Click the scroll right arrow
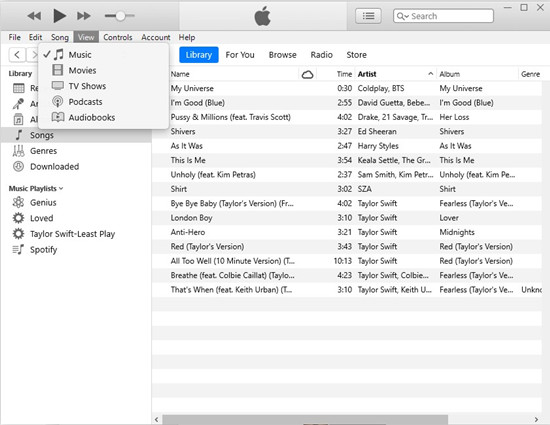Viewport: 550px width, 425px height. click(x=536, y=419)
